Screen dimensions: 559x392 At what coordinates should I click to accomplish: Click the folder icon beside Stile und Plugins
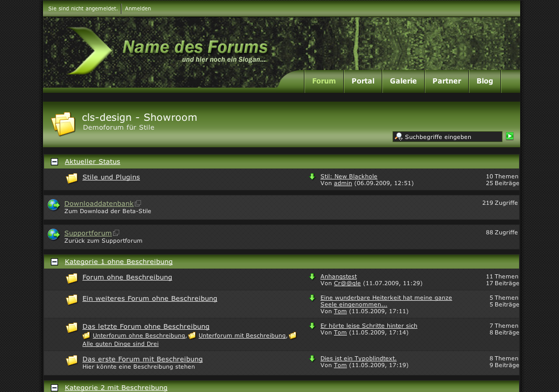(x=72, y=178)
